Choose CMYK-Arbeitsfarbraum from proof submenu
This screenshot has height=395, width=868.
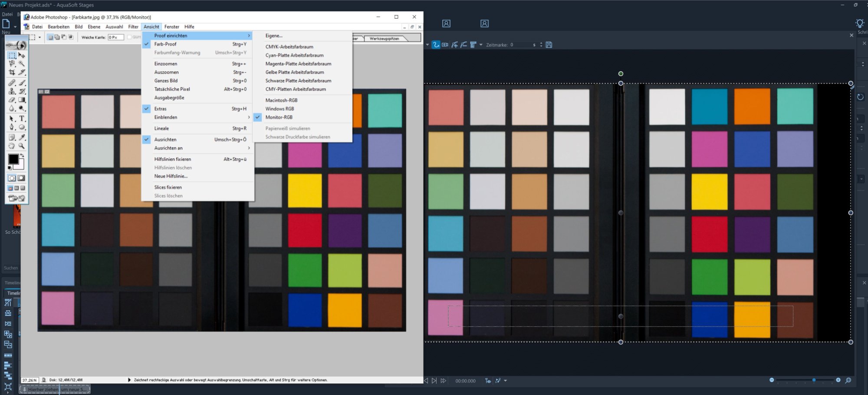point(289,47)
